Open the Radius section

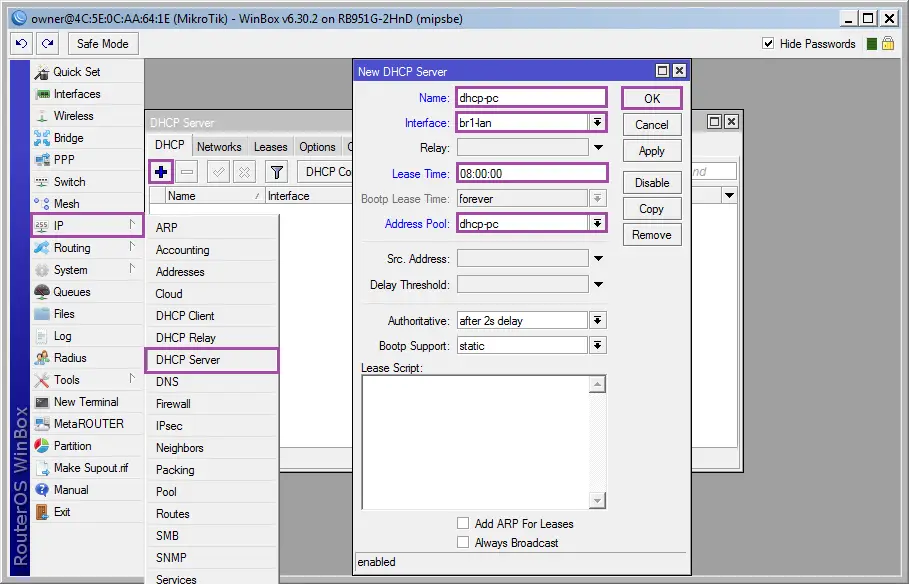[87, 358]
